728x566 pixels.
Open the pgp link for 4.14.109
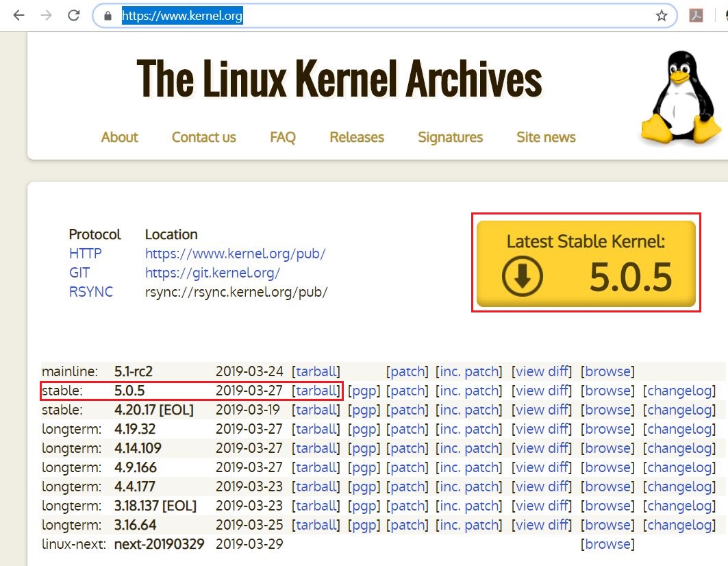[364, 448]
